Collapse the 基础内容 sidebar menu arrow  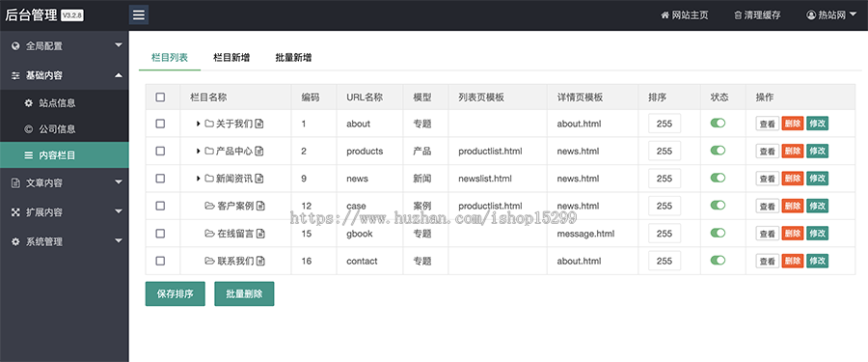click(x=119, y=75)
